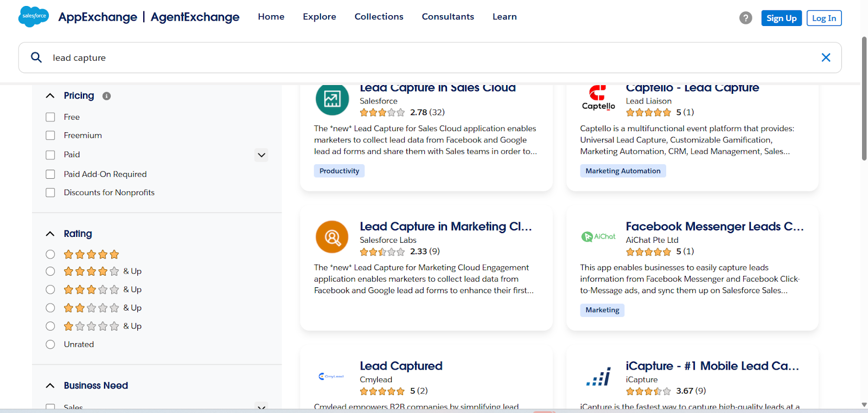Click the AiChat Pte Ltd publisher text

652,240
